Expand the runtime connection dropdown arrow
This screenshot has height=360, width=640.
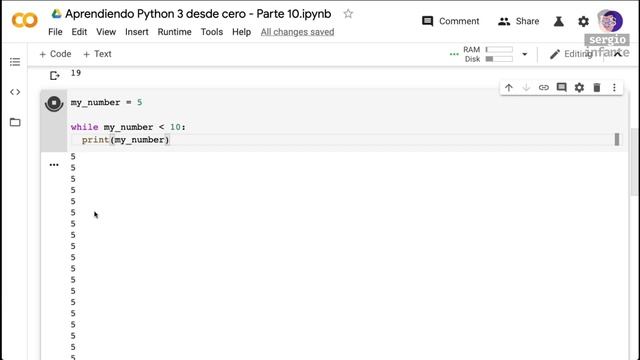click(524, 54)
